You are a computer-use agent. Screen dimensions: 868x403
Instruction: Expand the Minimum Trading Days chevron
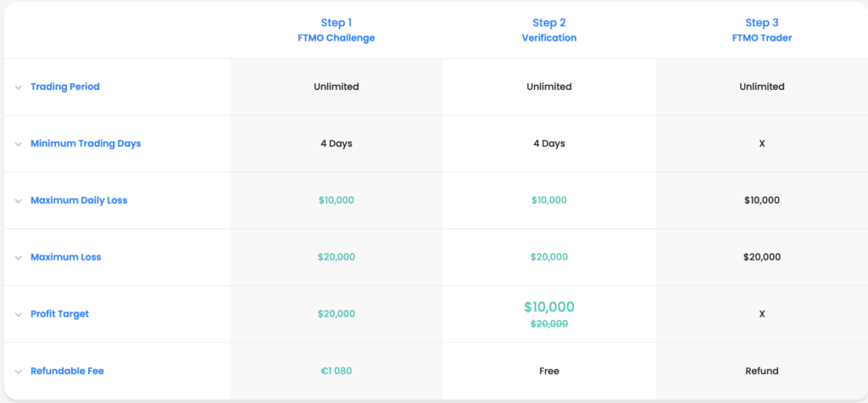pos(19,144)
